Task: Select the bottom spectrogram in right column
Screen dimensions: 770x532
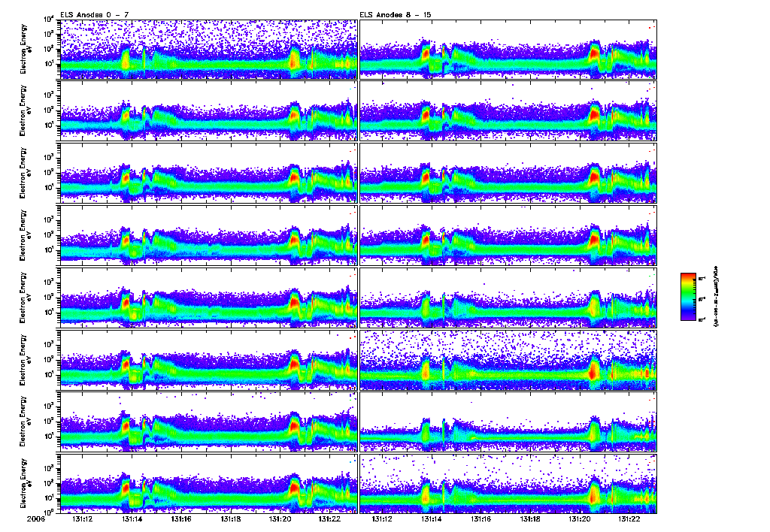Action: (508, 483)
